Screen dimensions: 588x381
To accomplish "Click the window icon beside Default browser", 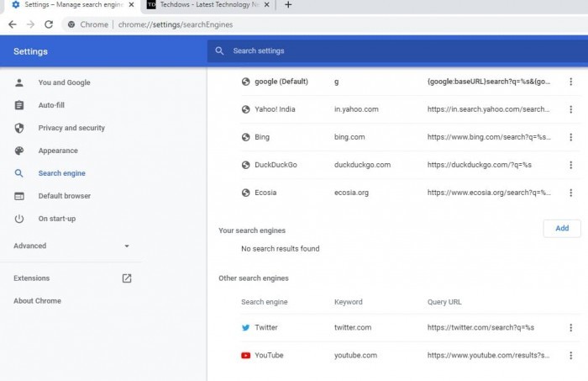I will point(19,196).
